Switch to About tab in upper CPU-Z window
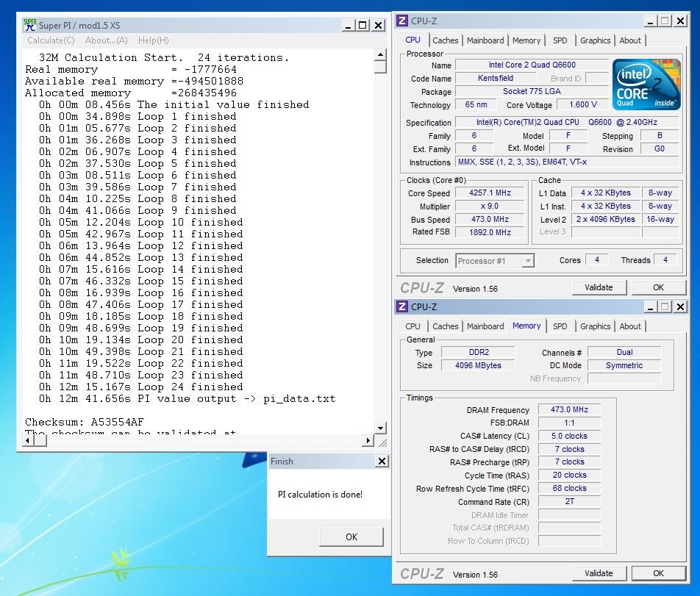 point(630,40)
